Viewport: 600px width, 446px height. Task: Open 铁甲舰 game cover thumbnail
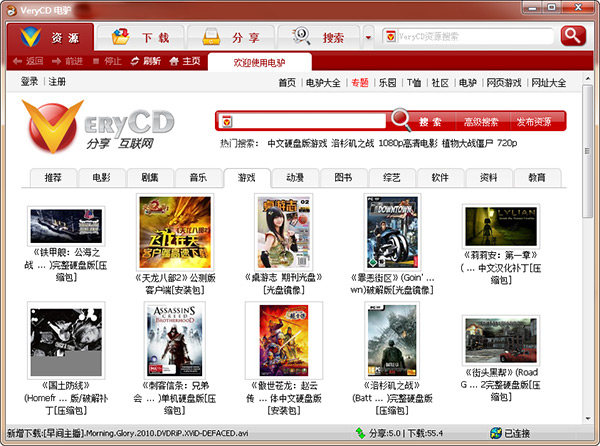tap(66, 226)
